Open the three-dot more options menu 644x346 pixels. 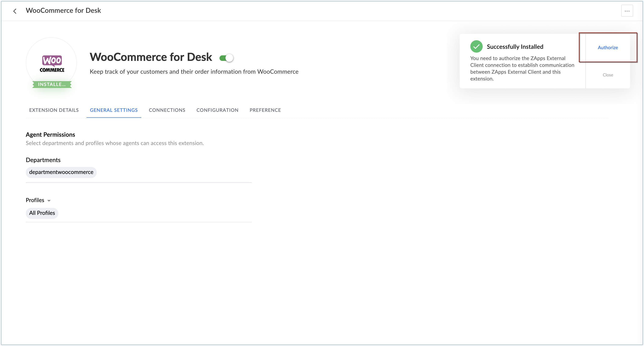[x=627, y=11]
